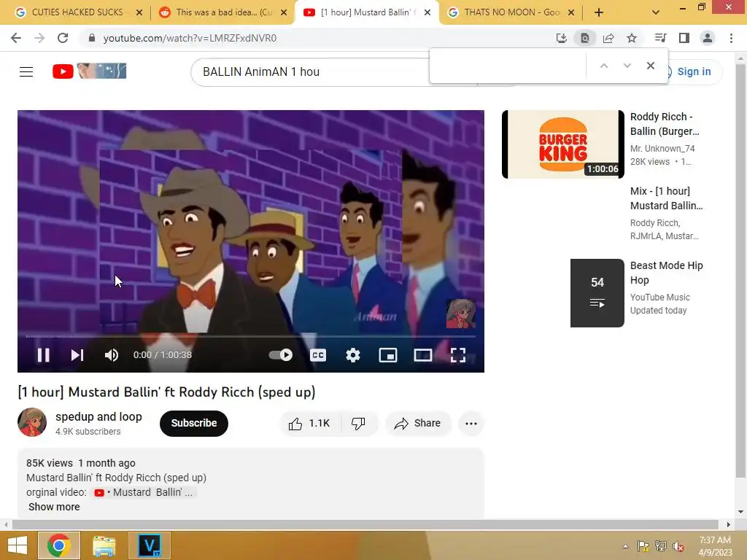Close the find-in-page bar
The height and width of the screenshot is (560, 747).
click(x=650, y=66)
